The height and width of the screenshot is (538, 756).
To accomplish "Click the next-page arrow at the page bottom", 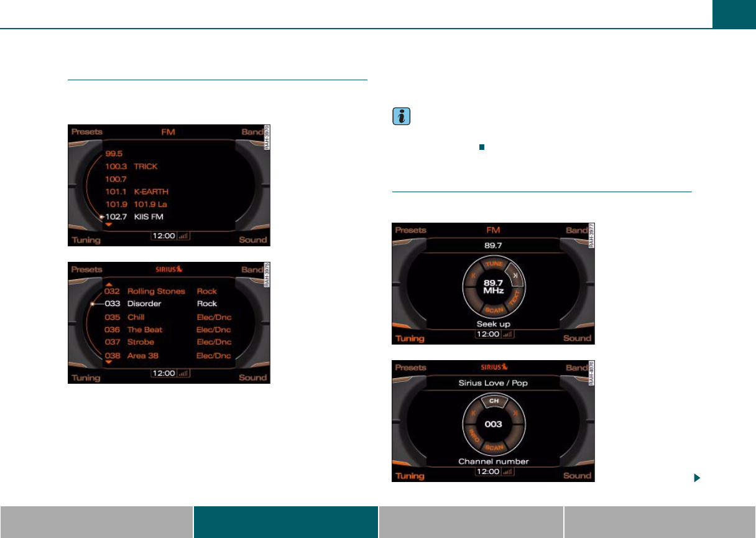I will click(x=697, y=478).
